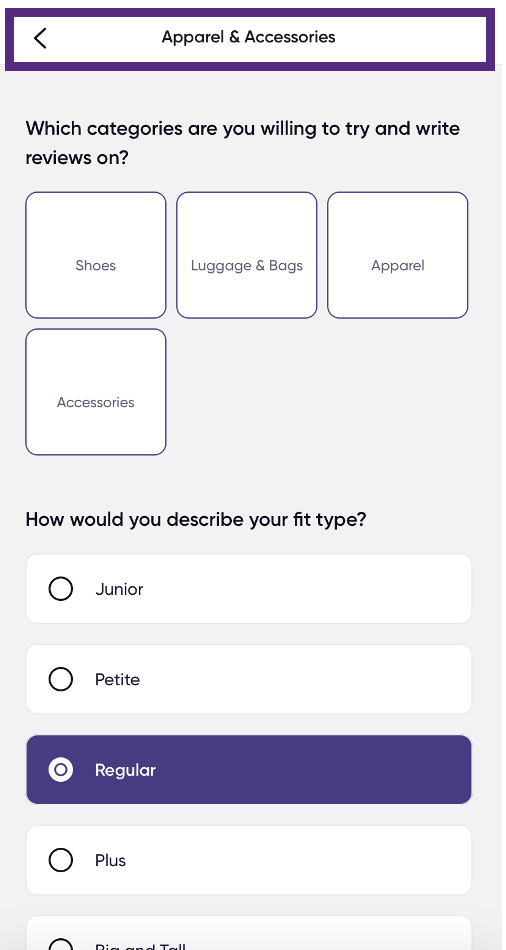
Task: Go back using the left arrow icon
Action: click(40, 38)
